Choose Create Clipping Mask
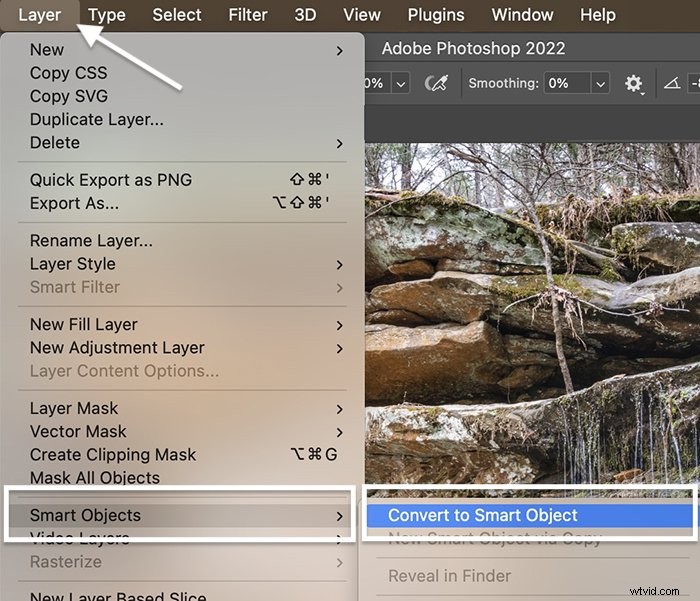The image size is (700, 601). click(x=183, y=455)
